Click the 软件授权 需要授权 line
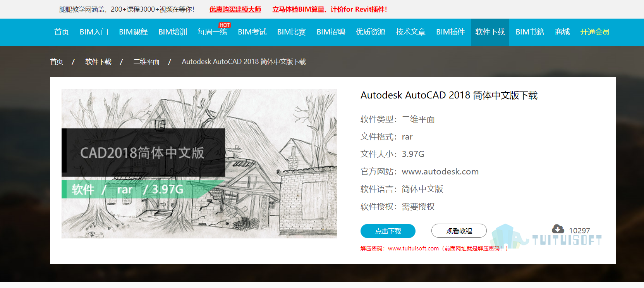 [x=398, y=207]
